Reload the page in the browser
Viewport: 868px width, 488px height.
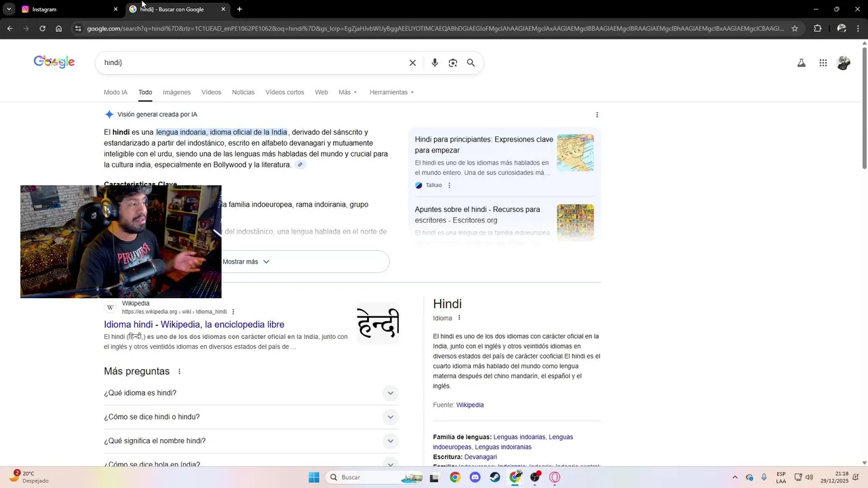42,28
